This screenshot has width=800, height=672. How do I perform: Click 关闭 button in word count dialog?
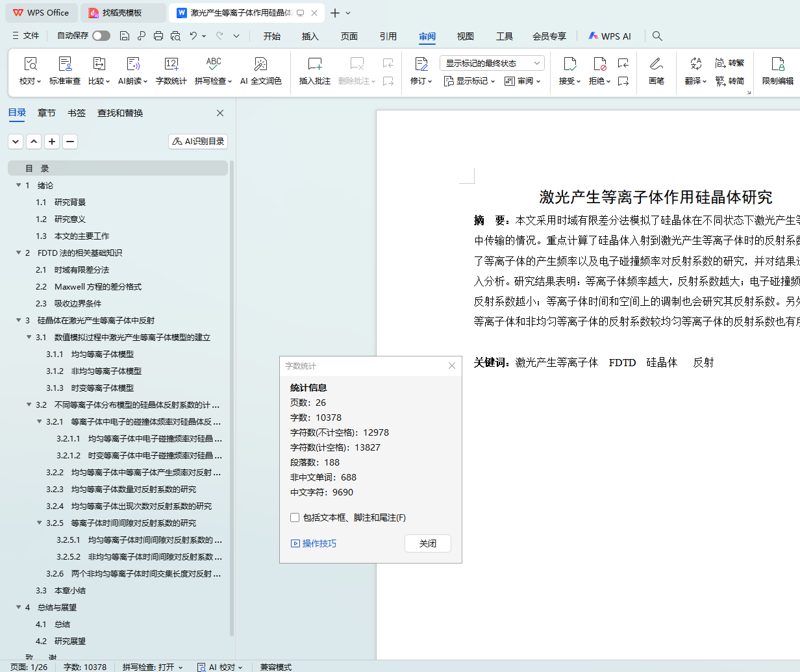427,543
